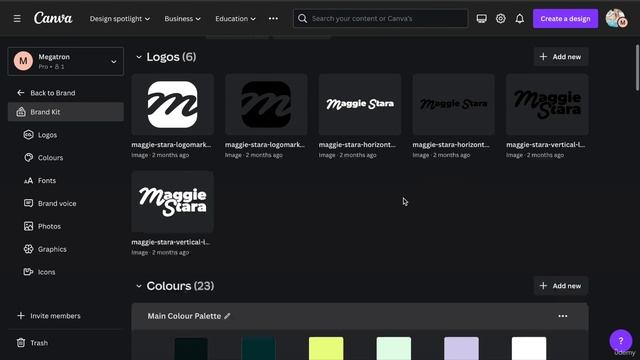Click the Create a design button
640x360 pixels.
[x=565, y=19]
